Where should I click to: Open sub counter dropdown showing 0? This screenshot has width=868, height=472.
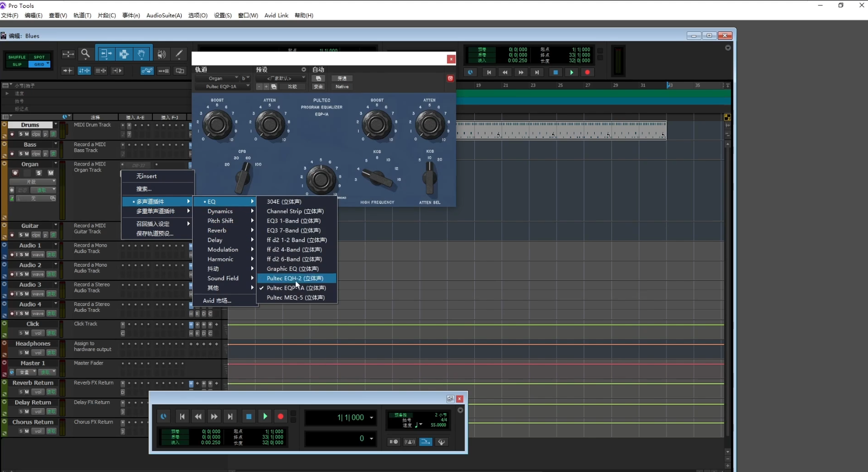click(372, 438)
